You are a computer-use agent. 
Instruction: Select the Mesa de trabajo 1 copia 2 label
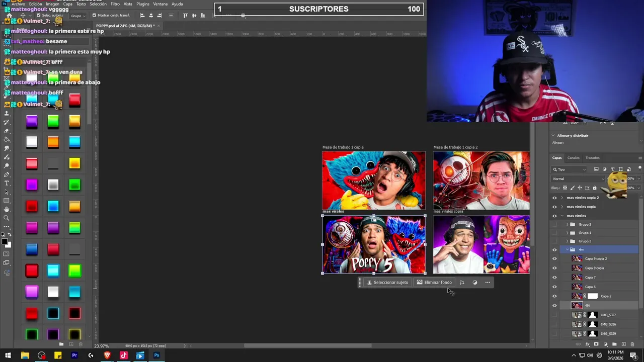point(455,147)
